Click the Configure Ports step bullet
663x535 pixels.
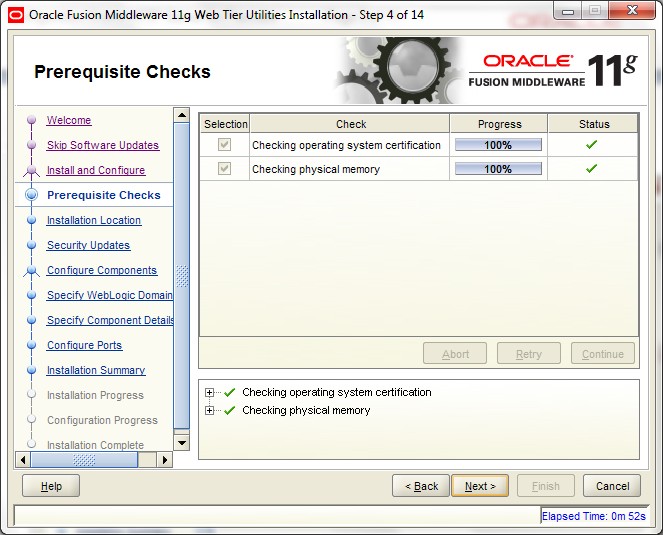coord(31,345)
